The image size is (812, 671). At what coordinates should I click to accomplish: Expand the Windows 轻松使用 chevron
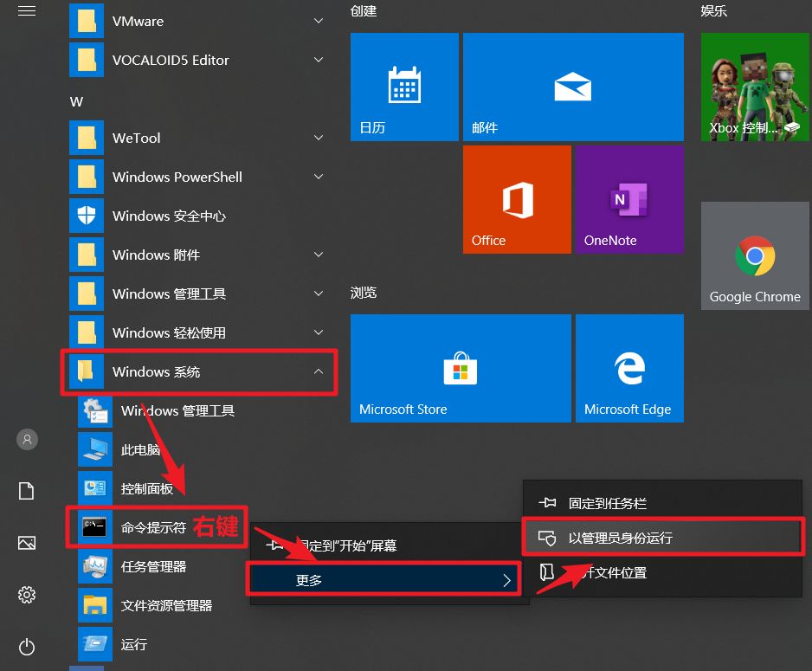pyautogui.click(x=319, y=332)
